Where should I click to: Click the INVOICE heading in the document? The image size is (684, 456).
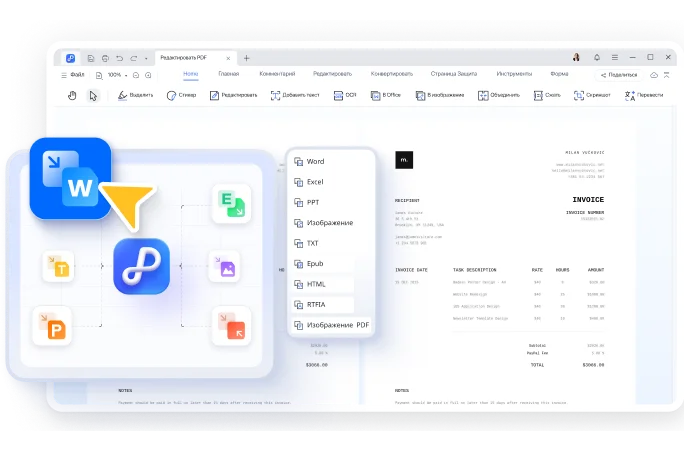[588, 199]
